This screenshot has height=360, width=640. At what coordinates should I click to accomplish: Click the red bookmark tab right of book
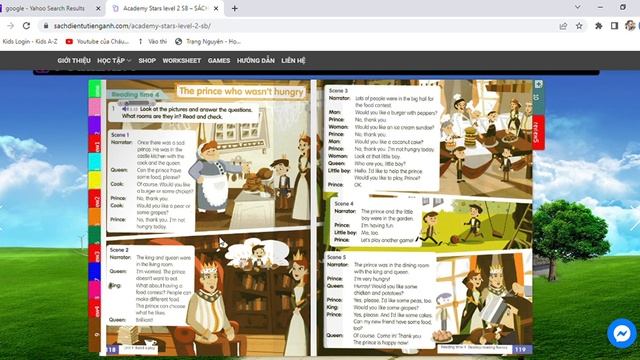coord(538,132)
